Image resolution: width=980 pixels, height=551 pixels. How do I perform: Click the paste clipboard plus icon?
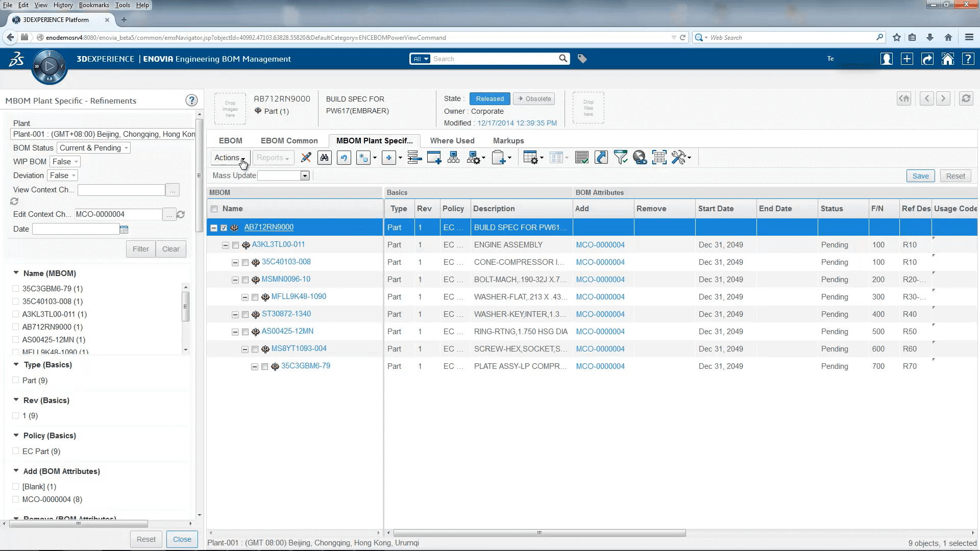[x=499, y=158]
